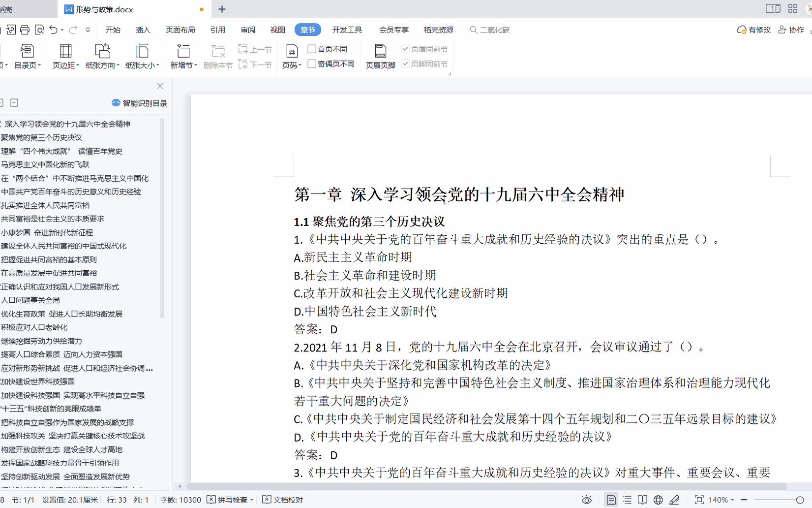This screenshot has height=508, width=812.
Task: Open paper orientation (纸张方向) options
Action: (x=102, y=56)
